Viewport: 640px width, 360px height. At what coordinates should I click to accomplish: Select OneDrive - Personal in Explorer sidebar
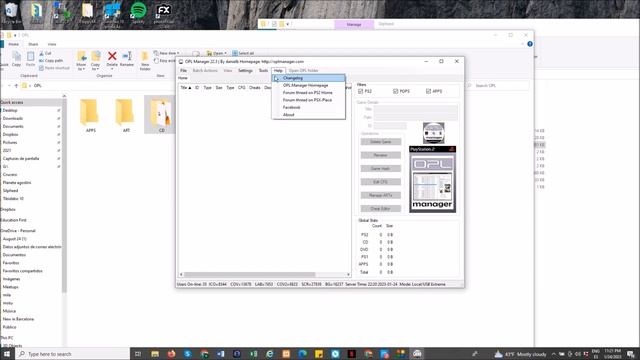point(18,231)
